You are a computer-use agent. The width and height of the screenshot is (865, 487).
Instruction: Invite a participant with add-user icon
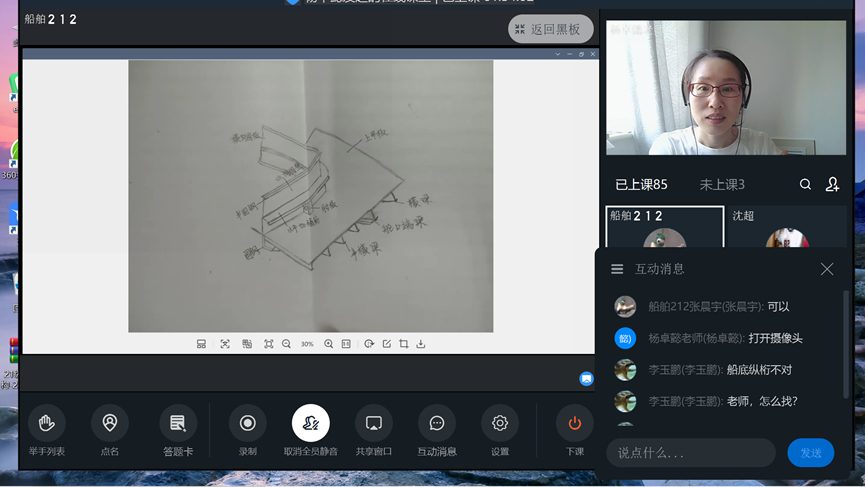pos(832,185)
